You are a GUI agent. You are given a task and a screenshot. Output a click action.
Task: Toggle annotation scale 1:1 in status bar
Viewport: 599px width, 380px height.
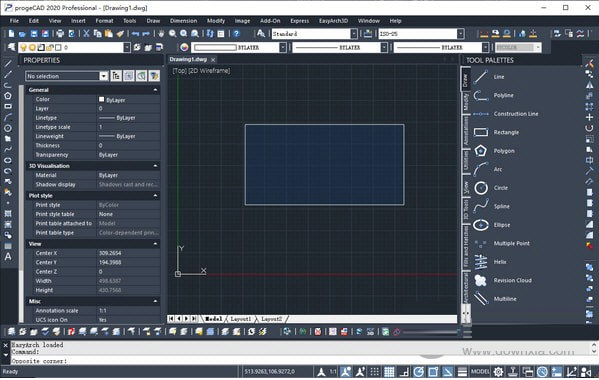coord(333,372)
